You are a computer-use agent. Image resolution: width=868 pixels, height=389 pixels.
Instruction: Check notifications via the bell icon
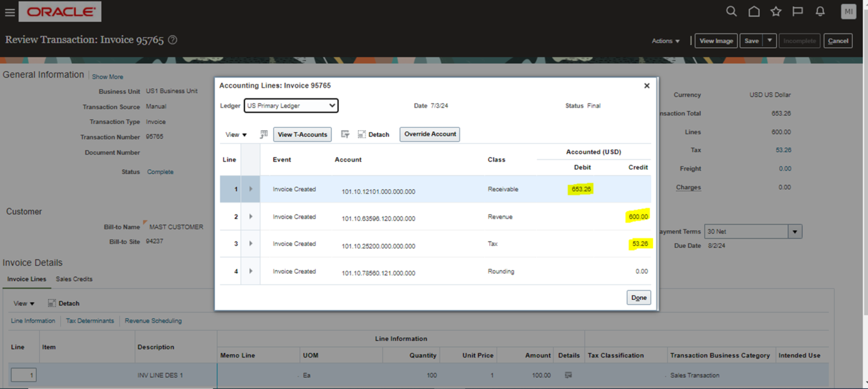coord(820,11)
